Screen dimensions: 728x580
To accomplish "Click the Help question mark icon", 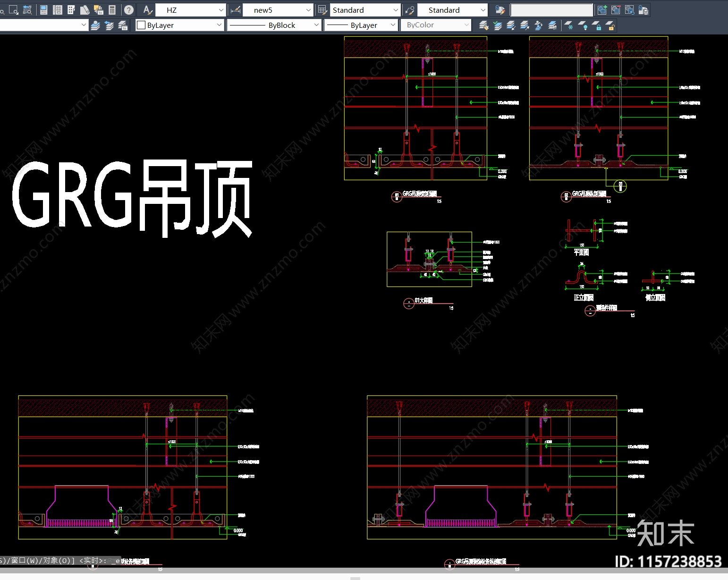I will 128,10.
